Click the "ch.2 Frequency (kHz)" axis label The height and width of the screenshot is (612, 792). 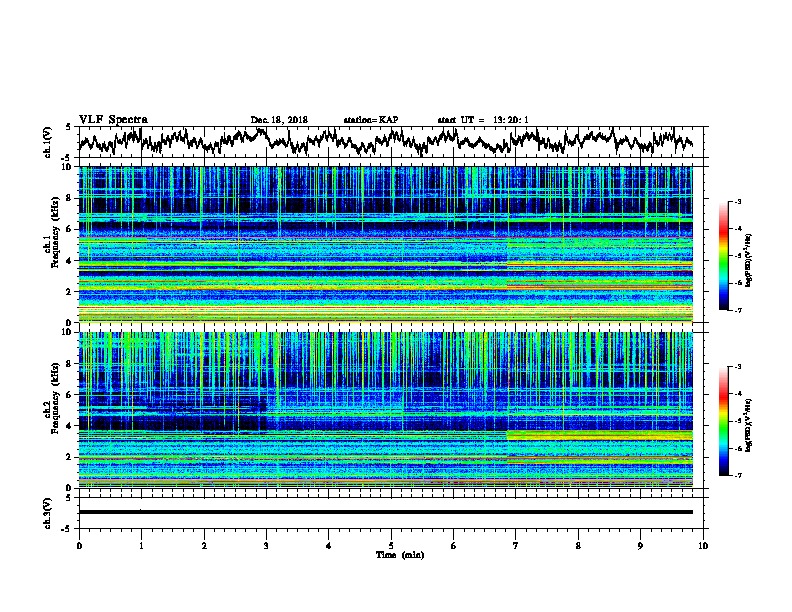(x=52, y=398)
